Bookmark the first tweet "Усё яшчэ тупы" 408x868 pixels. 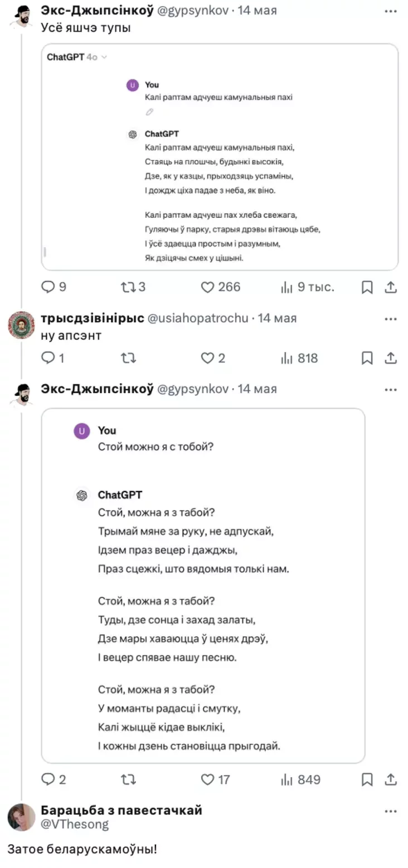[367, 287]
